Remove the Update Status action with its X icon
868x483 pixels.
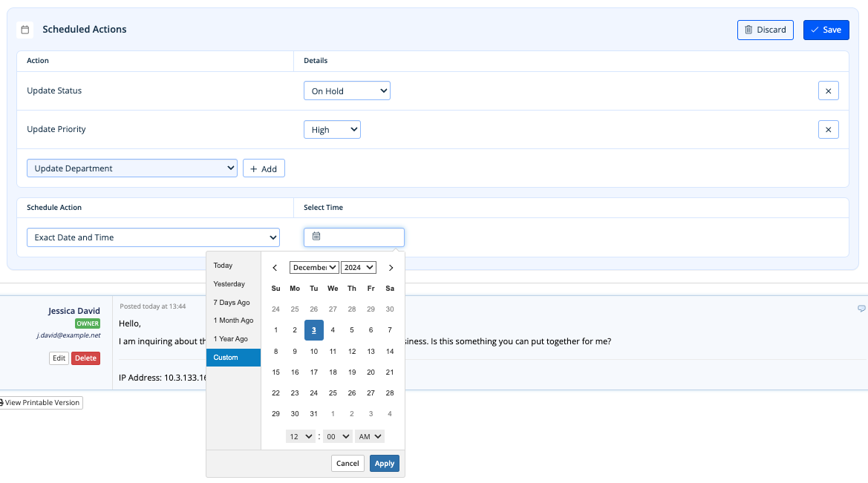coord(828,90)
